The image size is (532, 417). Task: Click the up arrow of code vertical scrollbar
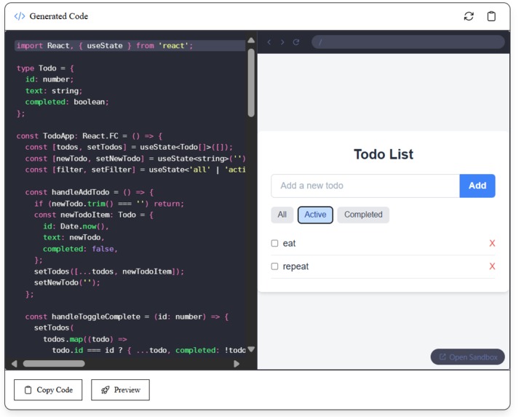251,40
